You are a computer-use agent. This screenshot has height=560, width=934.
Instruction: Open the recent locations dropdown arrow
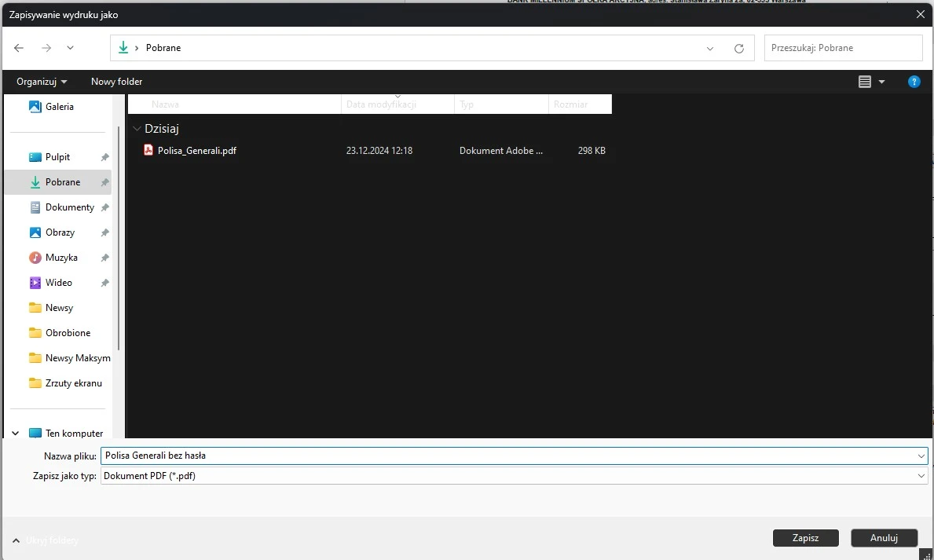click(71, 48)
